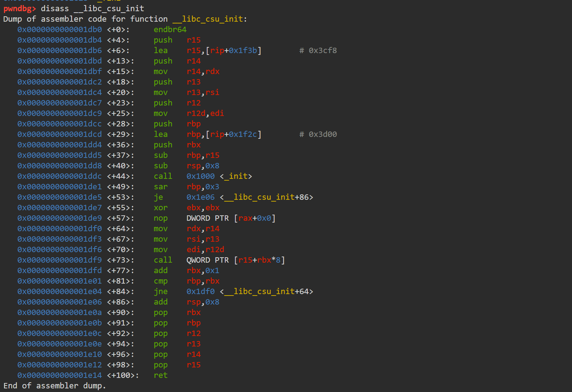The height and width of the screenshot is (392, 572).
Task: Select the 'edi,r12d' operands
Action: (205, 249)
